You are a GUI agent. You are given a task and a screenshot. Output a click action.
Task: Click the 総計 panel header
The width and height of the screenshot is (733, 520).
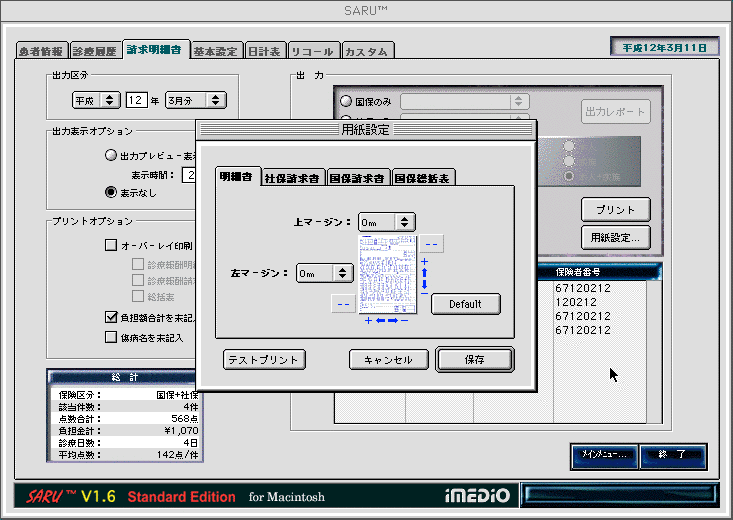coord(123,377)
